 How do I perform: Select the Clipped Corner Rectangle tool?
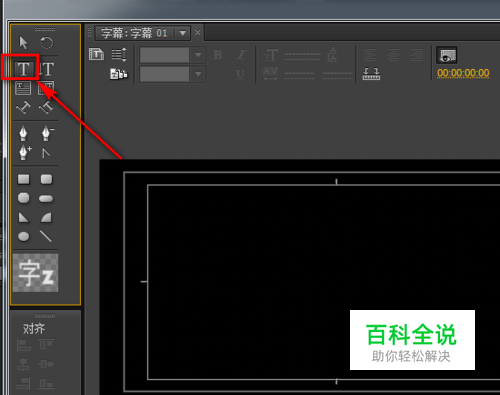[x=23, y=198]
